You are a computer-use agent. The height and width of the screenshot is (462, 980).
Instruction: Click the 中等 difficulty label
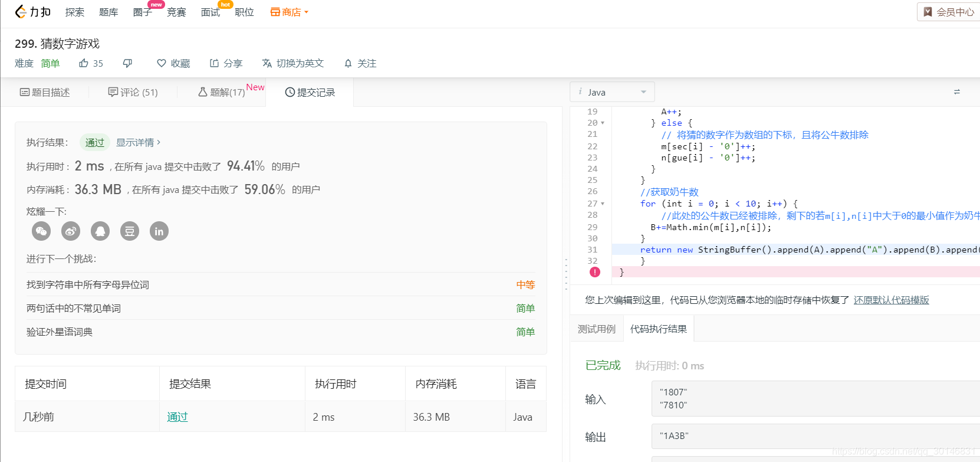click(x=525, y=285)
